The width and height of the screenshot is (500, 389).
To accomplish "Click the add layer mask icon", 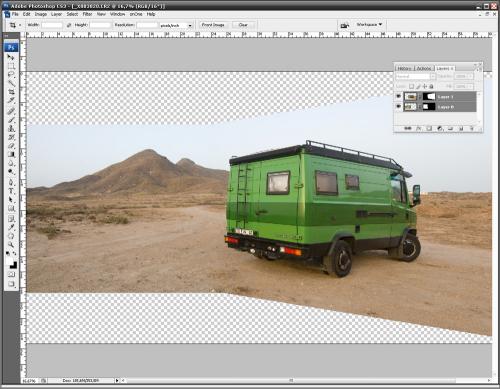I will 429,128.
